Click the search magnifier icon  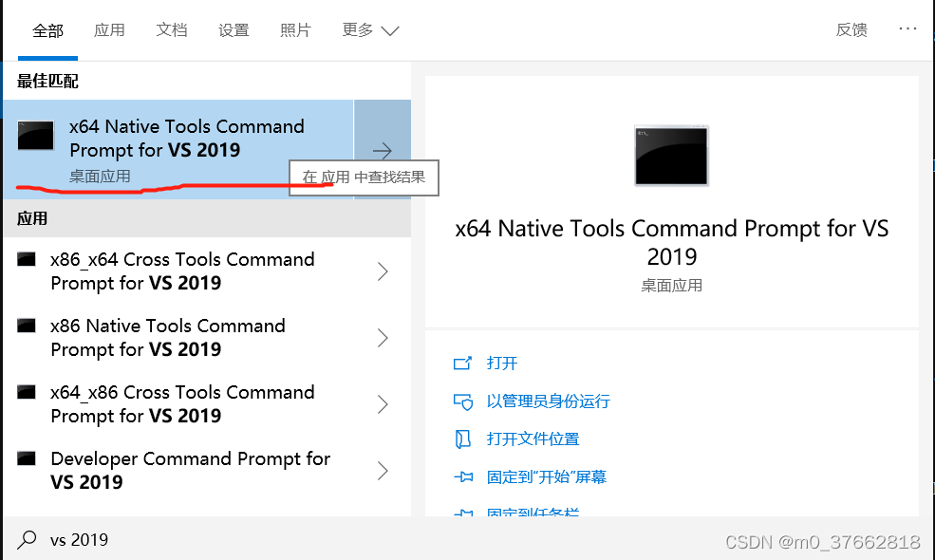pyautogui.click(x=28, y=540)
